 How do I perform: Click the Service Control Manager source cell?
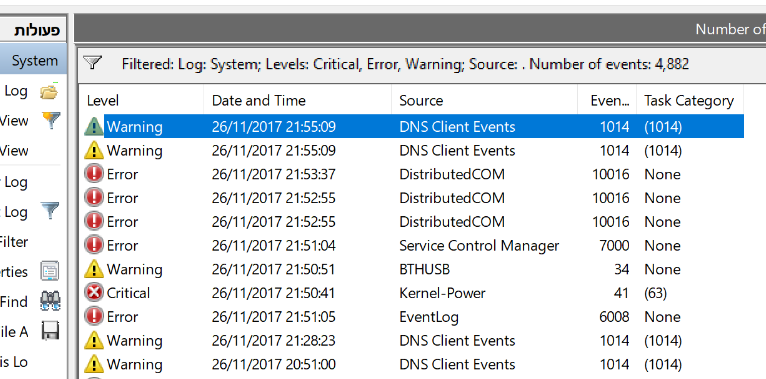[479, 245]
